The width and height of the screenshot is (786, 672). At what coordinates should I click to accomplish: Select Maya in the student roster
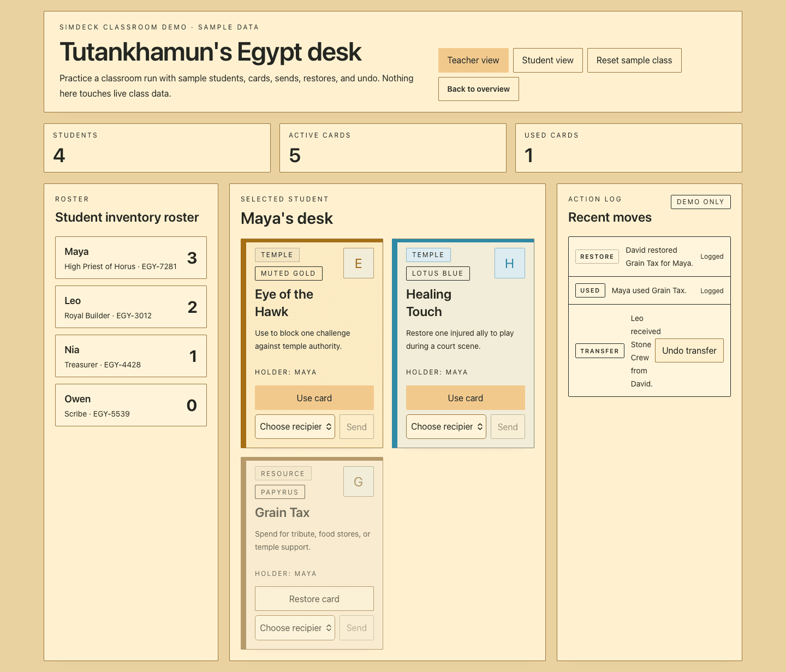[131, 258]
